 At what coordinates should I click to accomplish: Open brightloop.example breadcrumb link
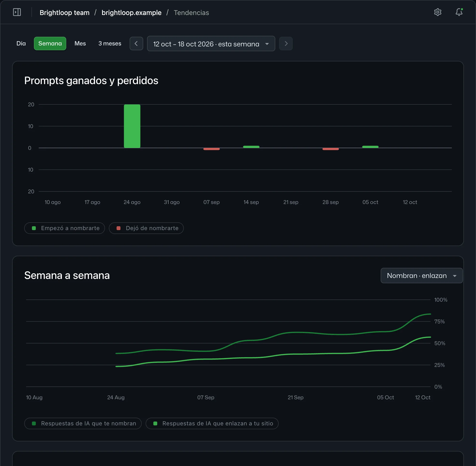(x=132, y=13)
